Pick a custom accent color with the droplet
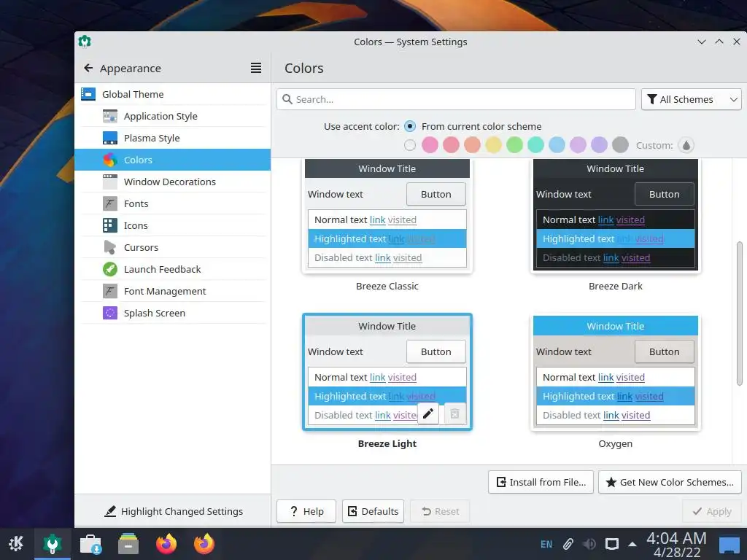 pyautogui.click(x=686, y=145)
